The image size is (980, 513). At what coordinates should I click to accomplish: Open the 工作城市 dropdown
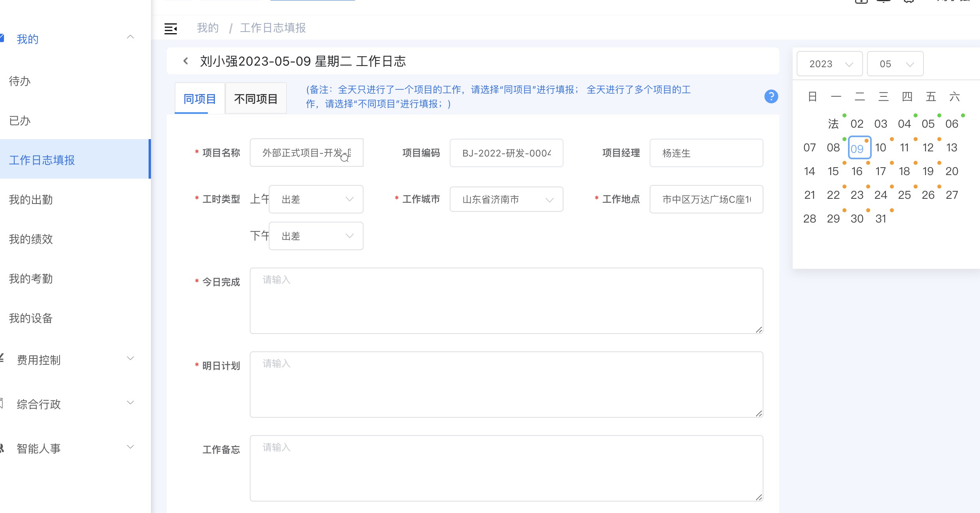click(507, 199)
